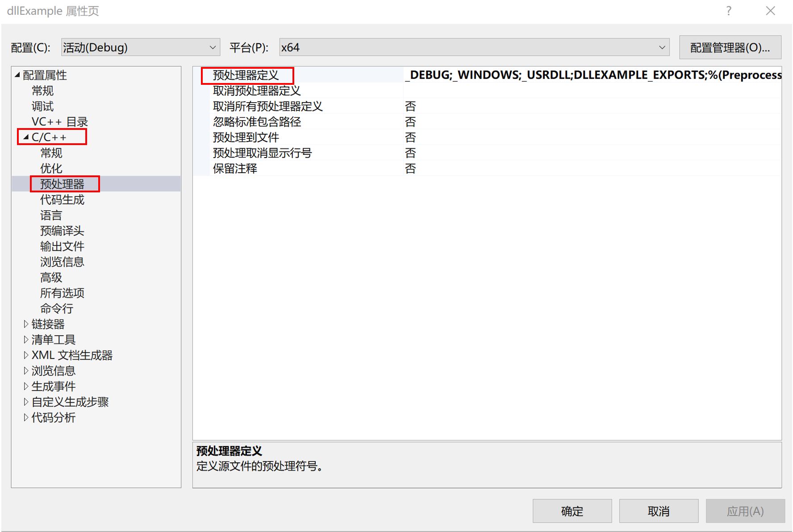Expand the 清单工具 tree node
The width and height of the screenshot is (793, 532).
(26, 340)
